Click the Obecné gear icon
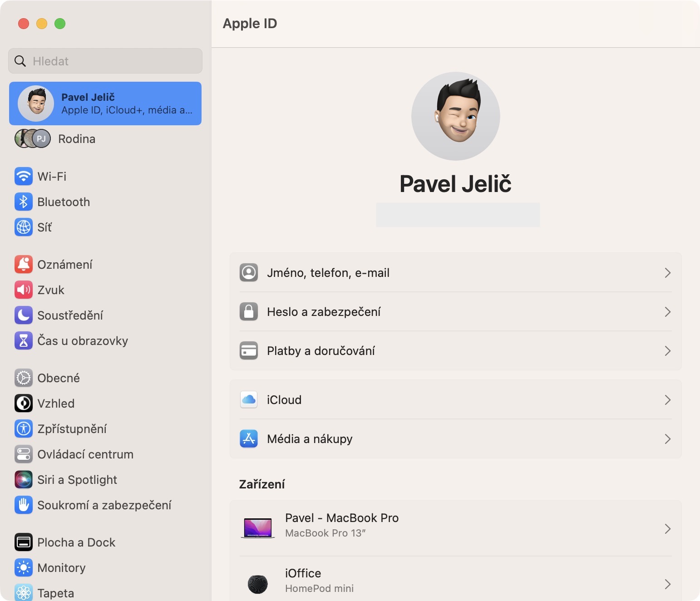 pyautogui.click(x=24, y=378)
